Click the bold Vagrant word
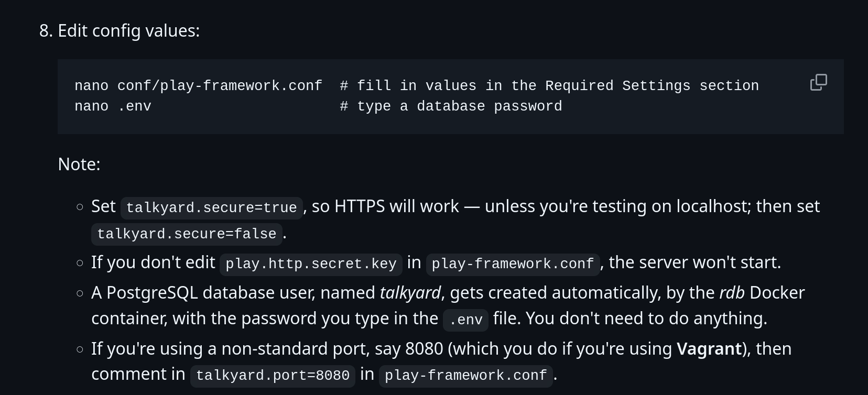 tap(709, 349)
